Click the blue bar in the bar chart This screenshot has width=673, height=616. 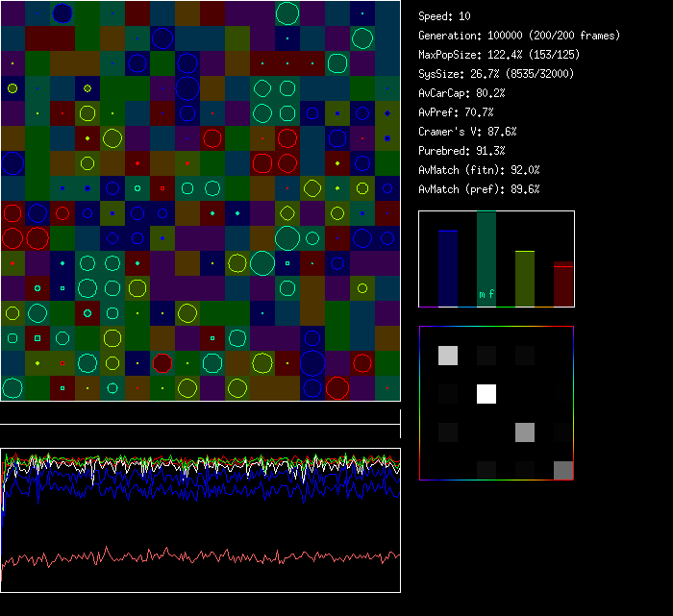(448, 269)
